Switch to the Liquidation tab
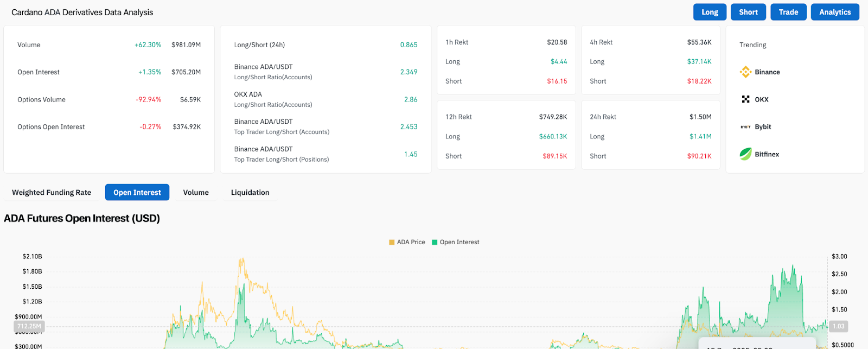Viewport: 868px width, 349px height. (x=250, y=193)
